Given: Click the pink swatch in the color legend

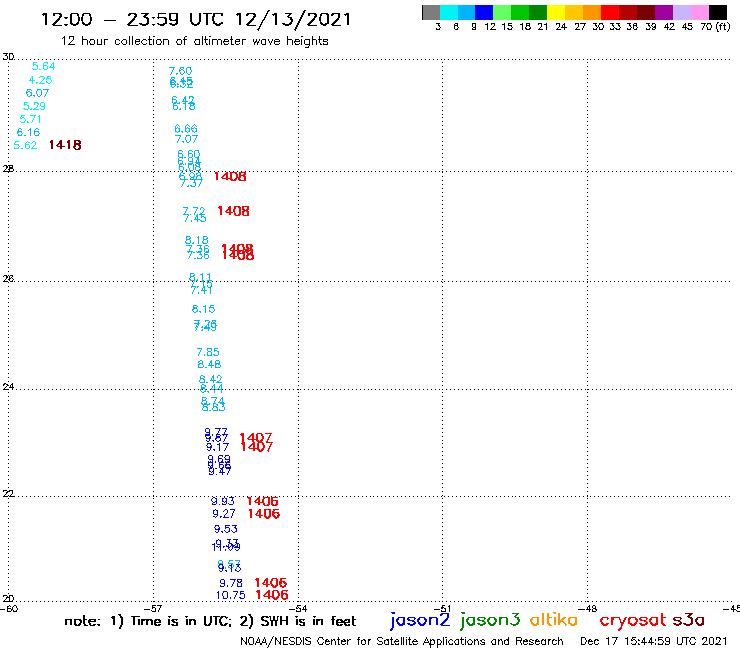Looking at the screenshot, I should click(700, 12).
